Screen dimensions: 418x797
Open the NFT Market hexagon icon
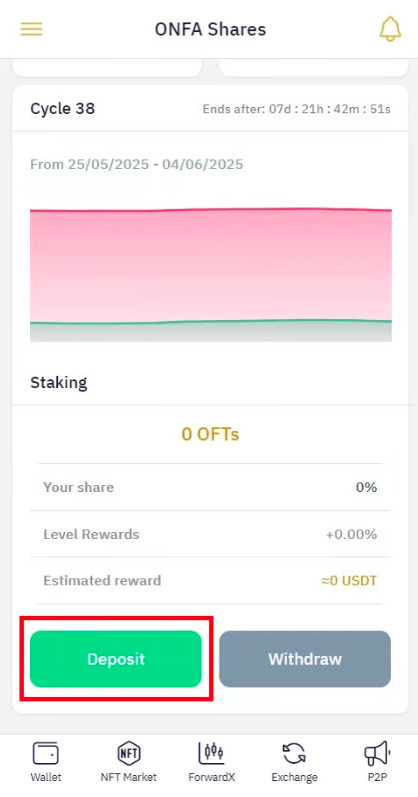coord(129,753)
